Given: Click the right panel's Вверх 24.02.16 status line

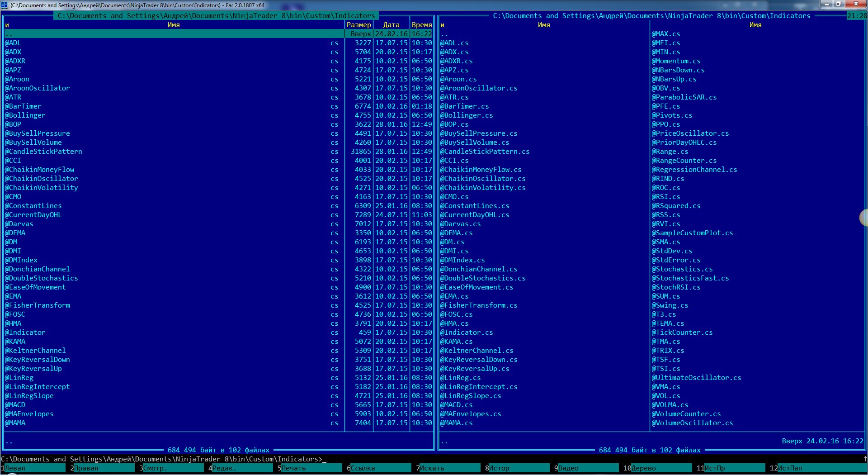Looking at the screenshot, I should [x=822, y=441].
